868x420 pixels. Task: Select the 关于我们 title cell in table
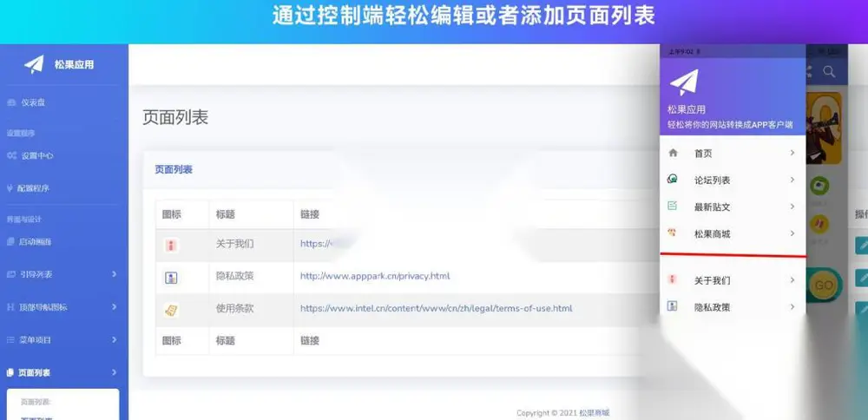(234, 244)
